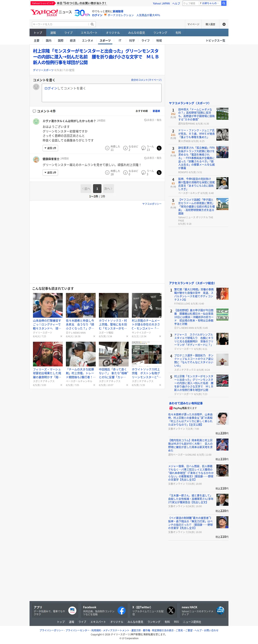Go to next comments page 次へ
258x644 pixels.
[108, 189]
